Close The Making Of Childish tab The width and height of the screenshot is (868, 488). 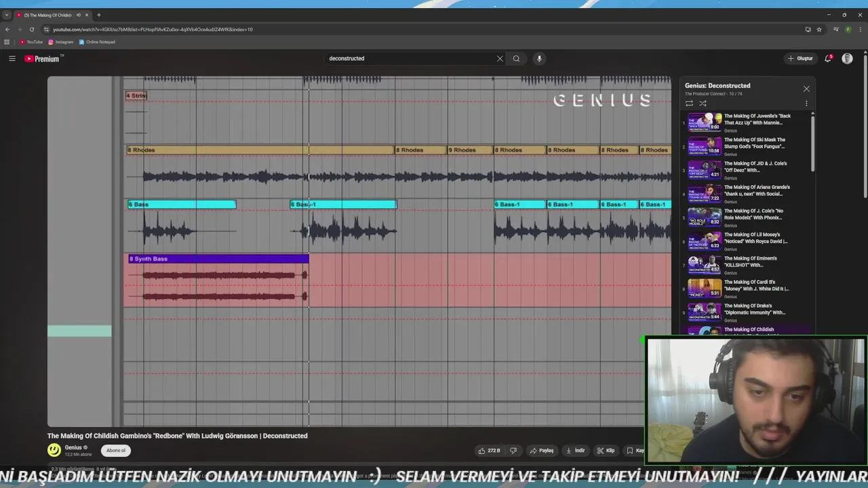tap(87, 15)
